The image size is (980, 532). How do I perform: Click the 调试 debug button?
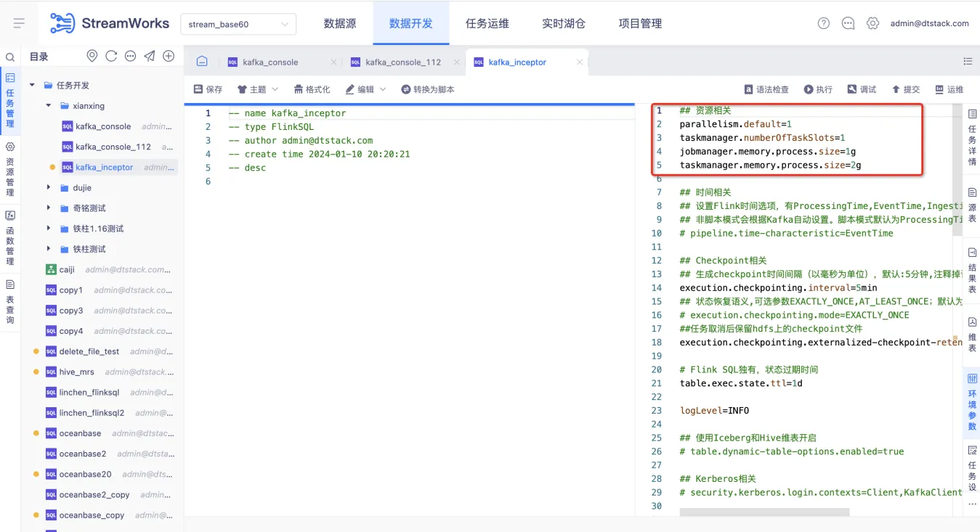[862, 89]
